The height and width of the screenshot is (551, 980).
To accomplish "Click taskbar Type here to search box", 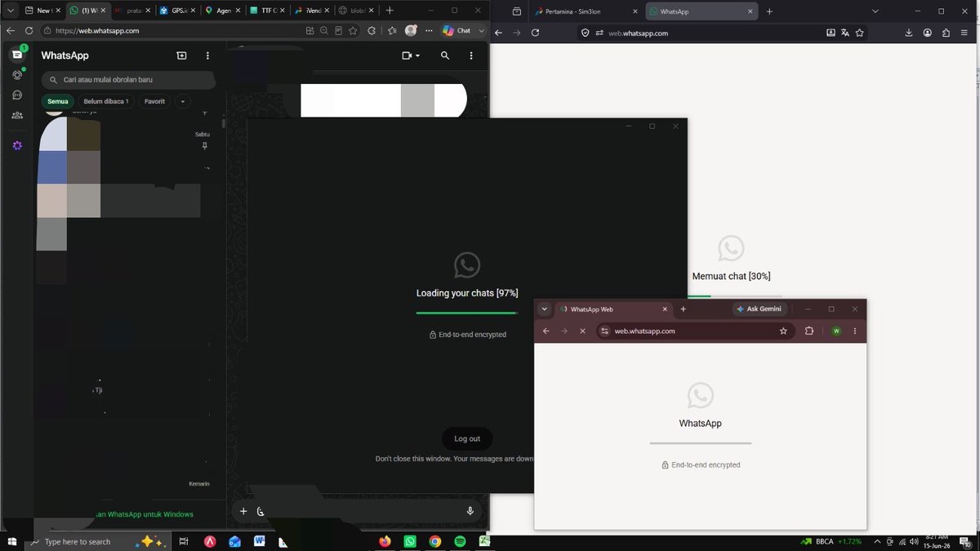I will pyautogui.click(x=98, y=541).
